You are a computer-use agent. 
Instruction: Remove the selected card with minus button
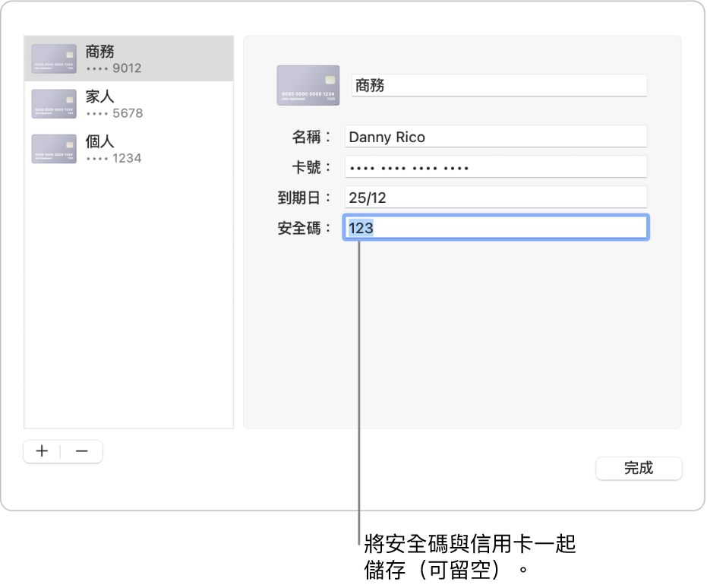click(x=82, y=451)
